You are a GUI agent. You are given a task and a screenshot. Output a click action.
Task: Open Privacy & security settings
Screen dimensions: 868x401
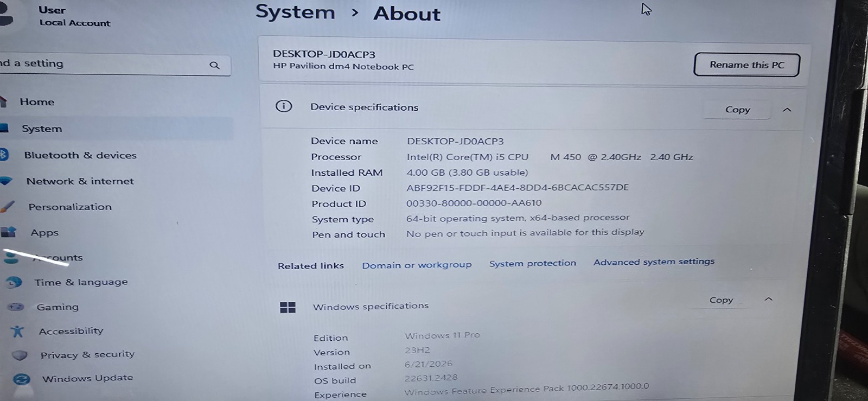pos(87,355)
